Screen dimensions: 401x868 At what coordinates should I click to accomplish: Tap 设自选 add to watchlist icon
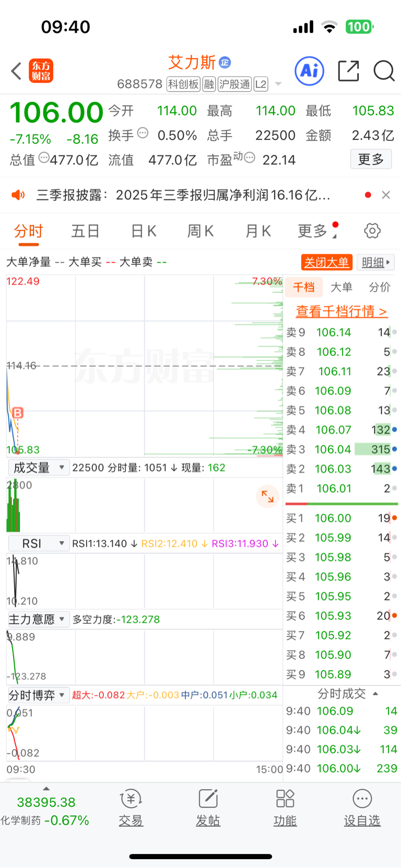pyautogui.click(x=362, y=807)
